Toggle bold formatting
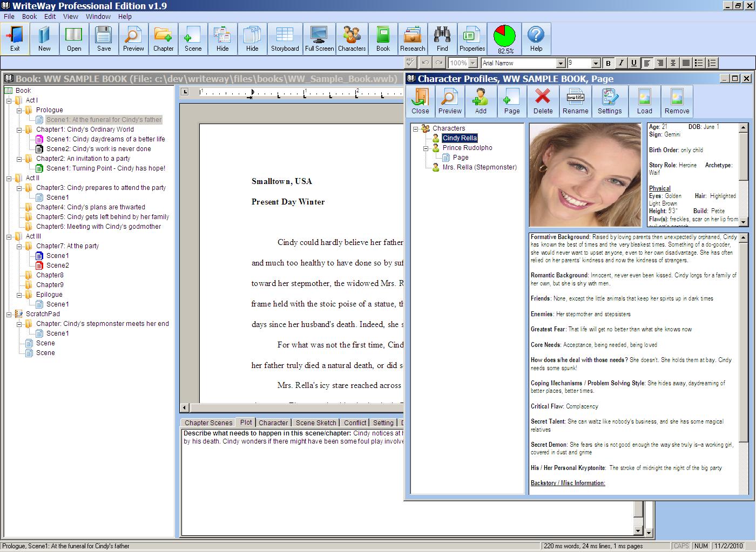 tap(608, 63)
